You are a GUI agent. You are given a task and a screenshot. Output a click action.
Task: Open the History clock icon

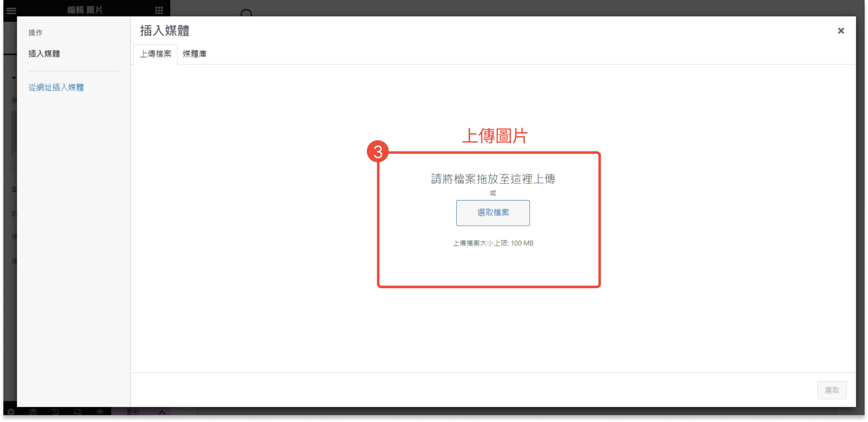tap(55, 412)
